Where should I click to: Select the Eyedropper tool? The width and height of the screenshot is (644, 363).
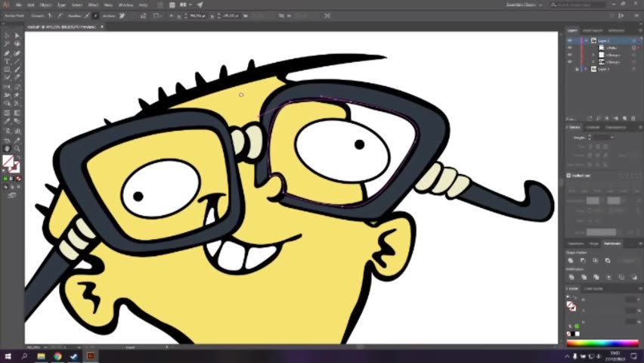tap(7, 122)
